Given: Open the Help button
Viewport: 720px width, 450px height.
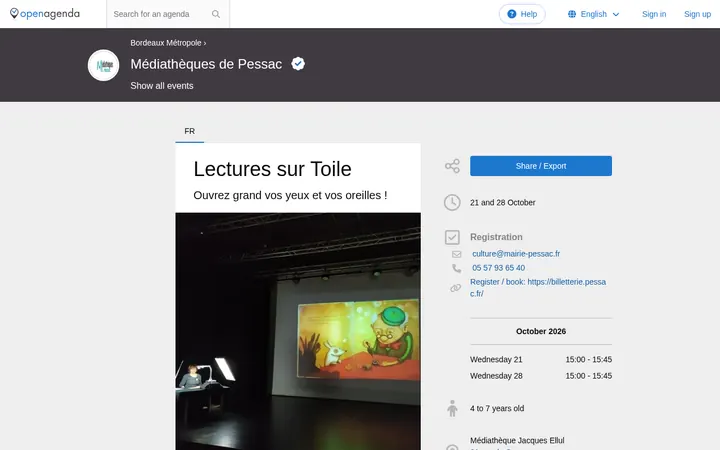Looking at the screenshot, I should tap(522, 14).
